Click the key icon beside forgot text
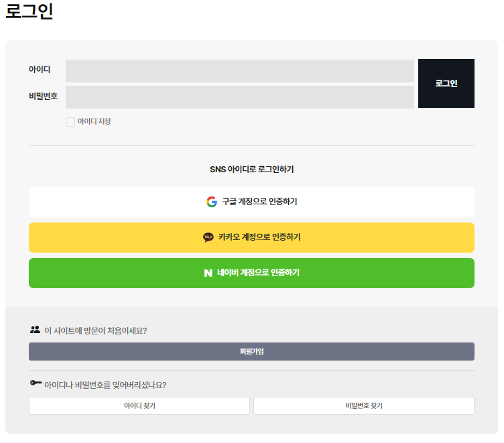 tap(36, 383)
